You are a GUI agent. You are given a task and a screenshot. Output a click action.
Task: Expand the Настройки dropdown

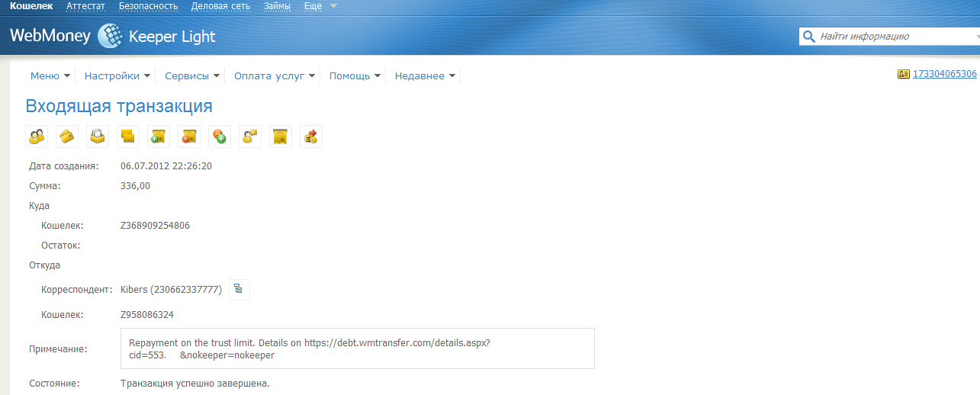tap(117, 75)
